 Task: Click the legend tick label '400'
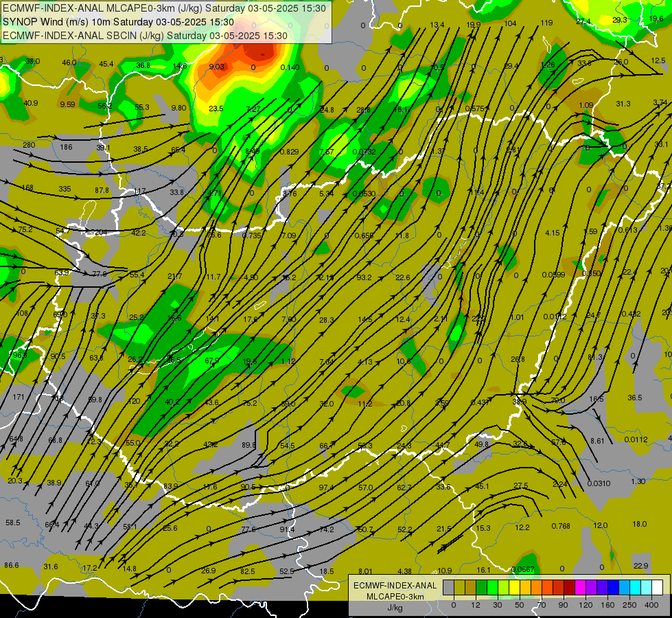(651, 605)
